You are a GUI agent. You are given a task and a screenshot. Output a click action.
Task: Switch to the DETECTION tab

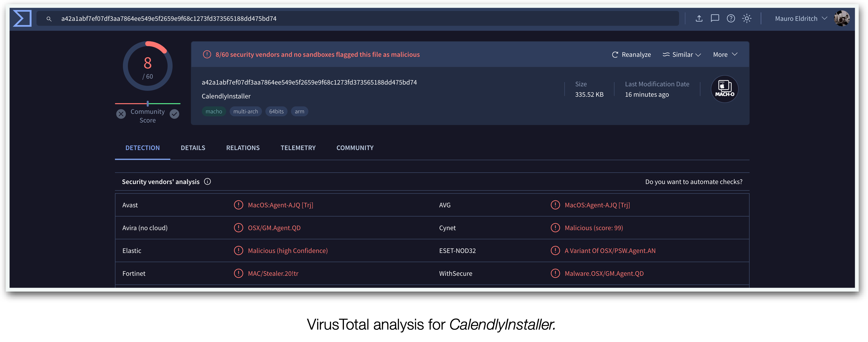[x=143, y=148]
